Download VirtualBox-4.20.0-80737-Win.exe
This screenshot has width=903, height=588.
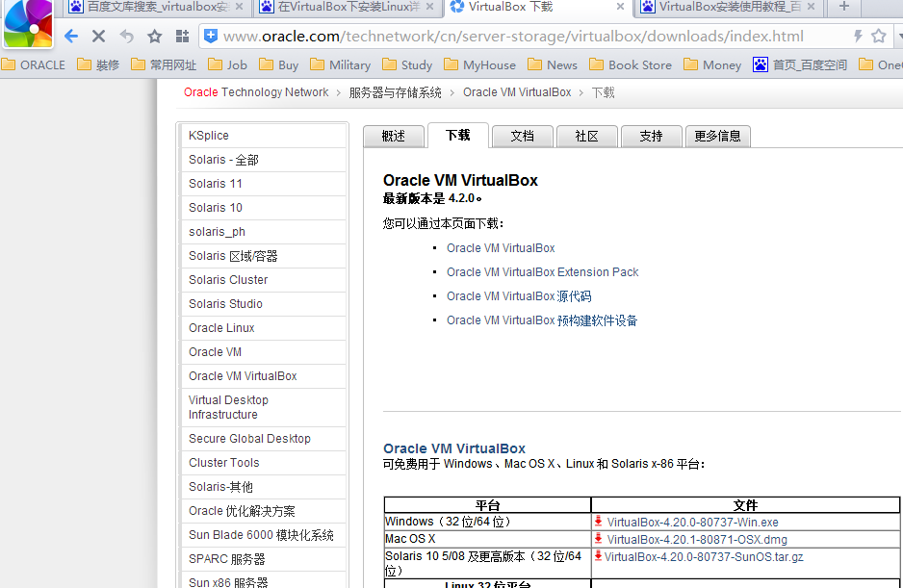693,523
